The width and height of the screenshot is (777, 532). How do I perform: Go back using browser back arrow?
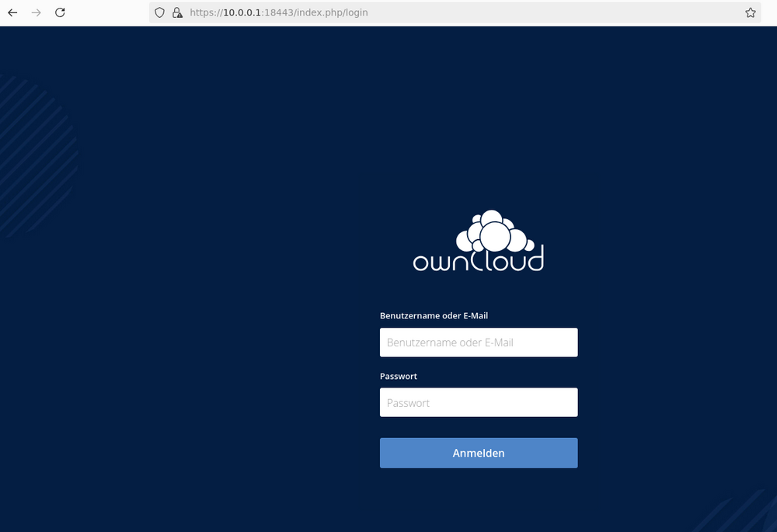[12, 12]
